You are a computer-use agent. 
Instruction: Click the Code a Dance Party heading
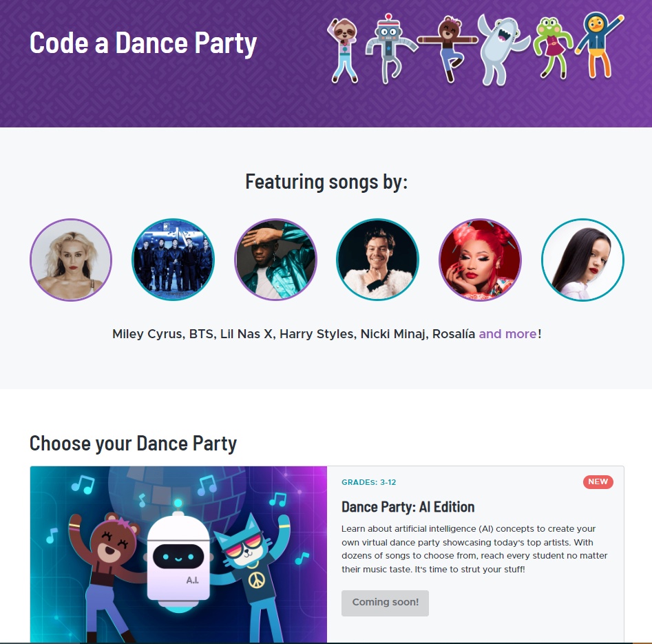tap(143, 43)
